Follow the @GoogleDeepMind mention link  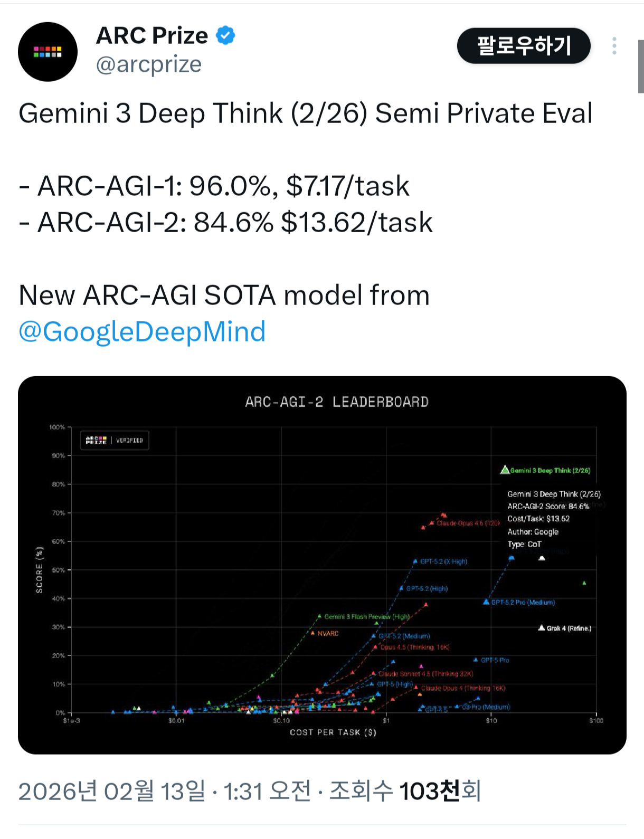142,331
